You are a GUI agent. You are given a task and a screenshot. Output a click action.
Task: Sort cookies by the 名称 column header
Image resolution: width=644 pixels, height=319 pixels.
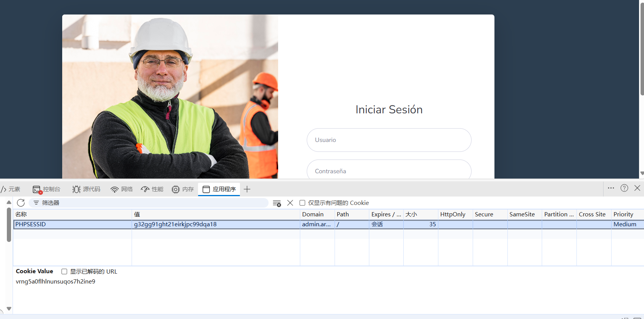72,214
